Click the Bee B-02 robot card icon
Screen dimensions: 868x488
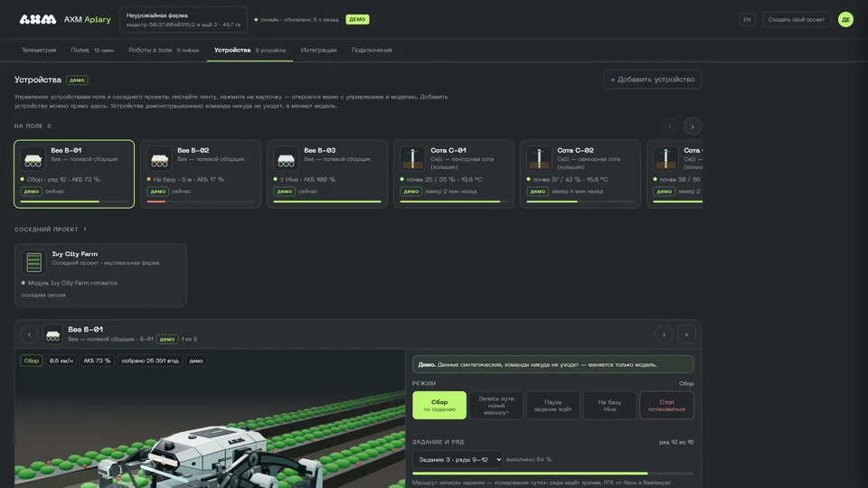tap(159, 159)
